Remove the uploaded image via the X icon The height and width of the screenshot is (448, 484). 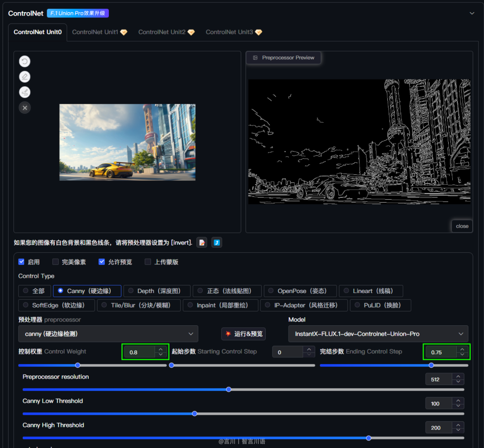click(x=24, y=108)
